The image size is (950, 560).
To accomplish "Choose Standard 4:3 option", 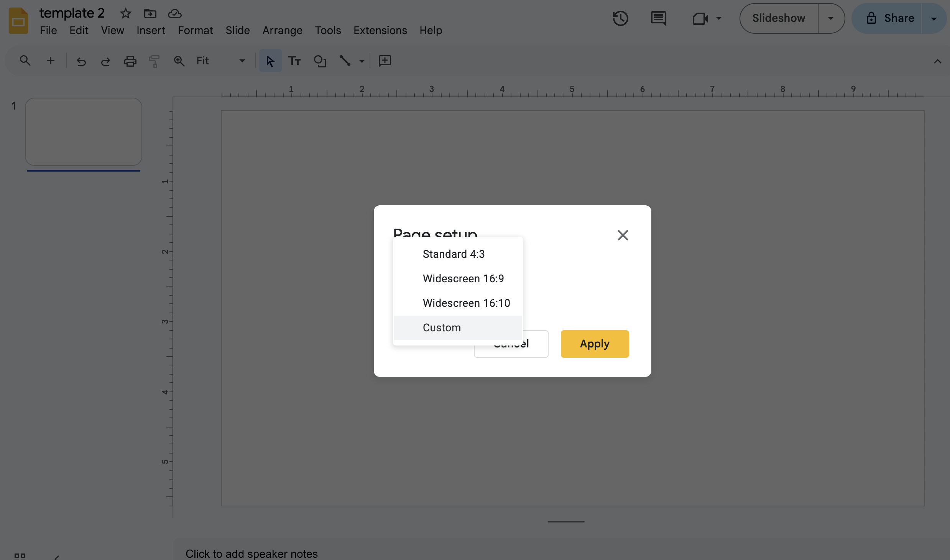I will point(458,254).
